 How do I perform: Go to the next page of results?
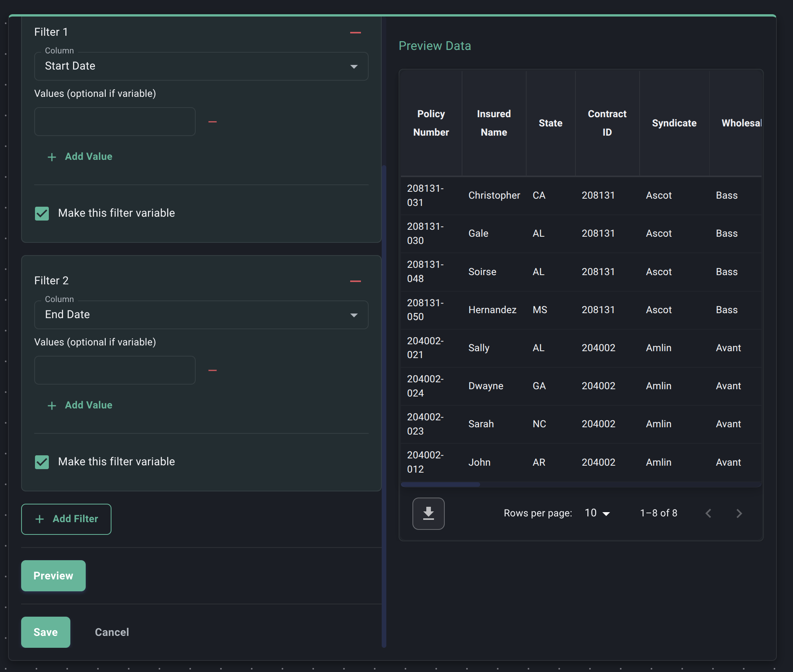738,513
